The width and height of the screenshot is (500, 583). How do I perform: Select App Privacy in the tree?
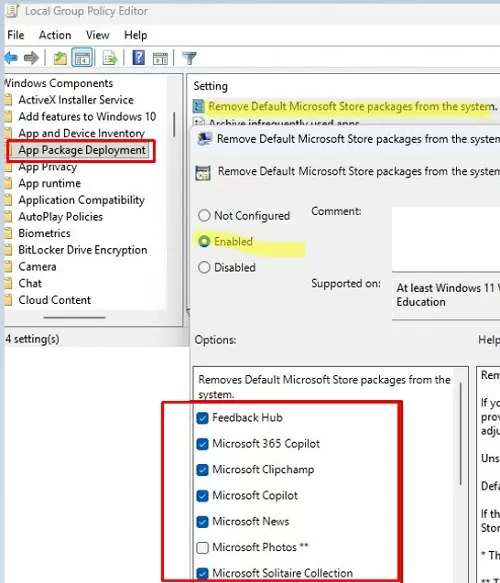48,167
